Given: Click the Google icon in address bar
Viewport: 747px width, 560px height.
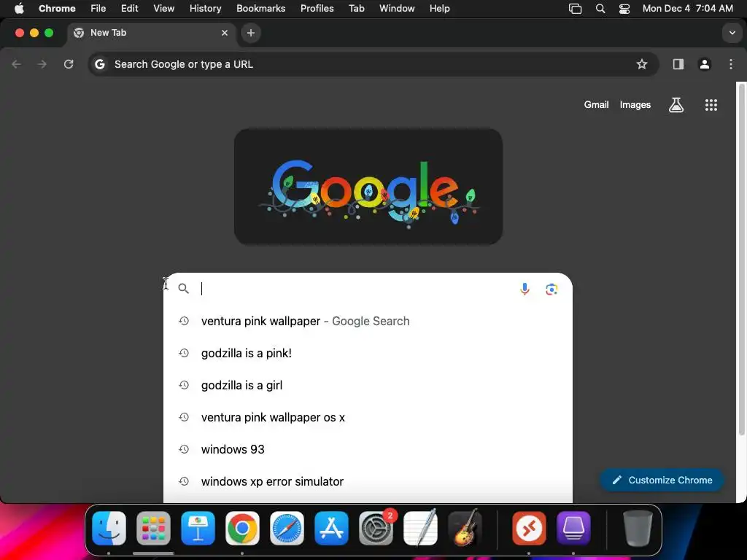Looking at the screenshot, I should click(99, 64).
